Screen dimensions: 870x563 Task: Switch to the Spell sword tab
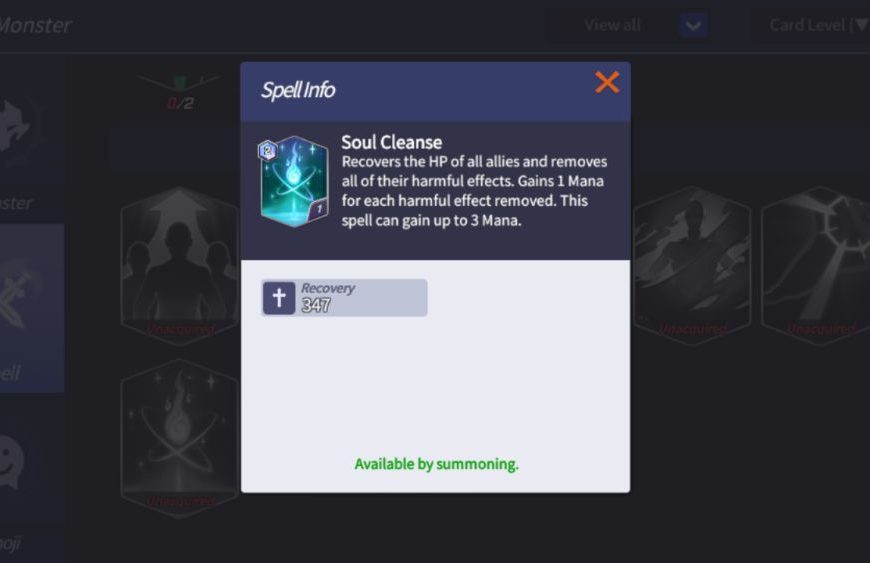pyautogui.click(x=24, y=308)
